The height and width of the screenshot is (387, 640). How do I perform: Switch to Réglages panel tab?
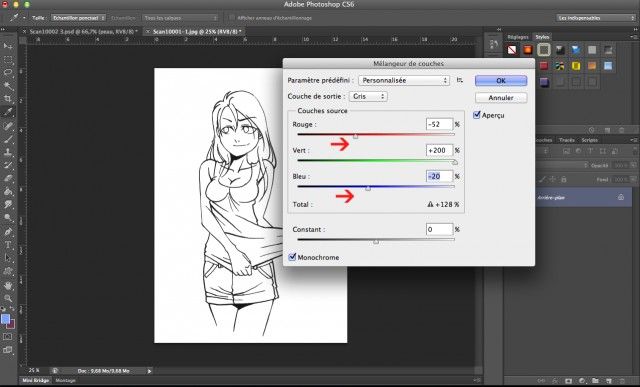pyautogui.click(x=518, y=37)
